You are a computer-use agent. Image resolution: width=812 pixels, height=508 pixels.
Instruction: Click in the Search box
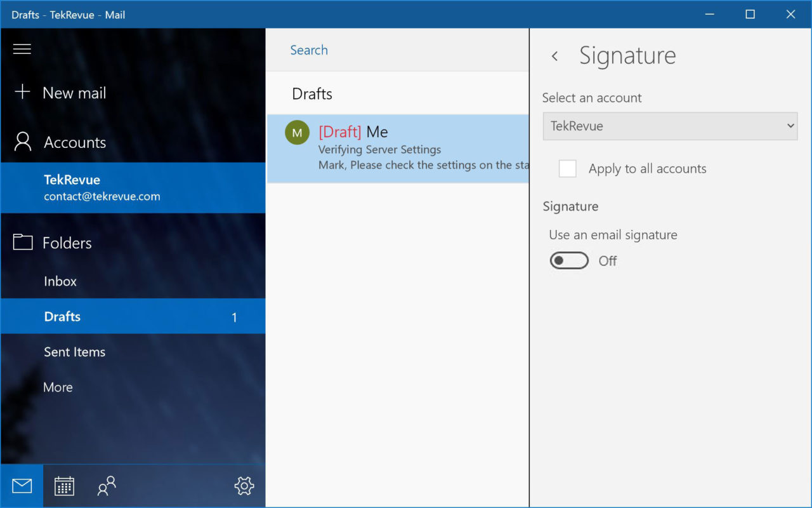397,50
